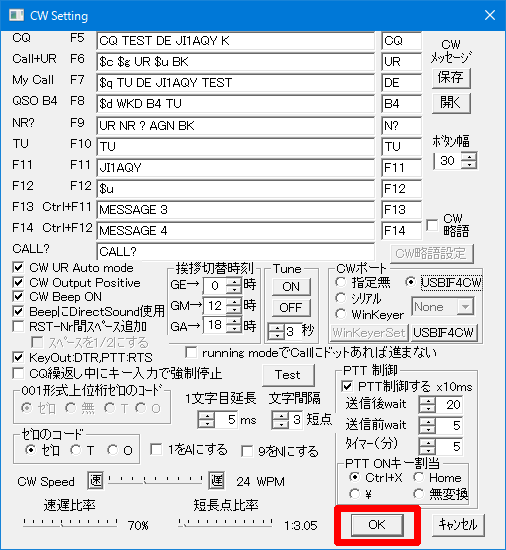Click the N? button label field
This screenshot has height=550, width=506.
(402, 126)
